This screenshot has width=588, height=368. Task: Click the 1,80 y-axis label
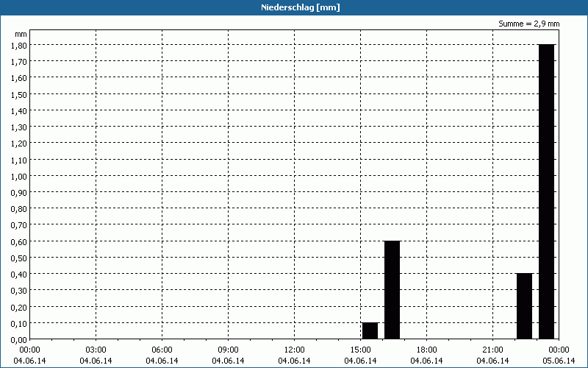coord(19,46)
